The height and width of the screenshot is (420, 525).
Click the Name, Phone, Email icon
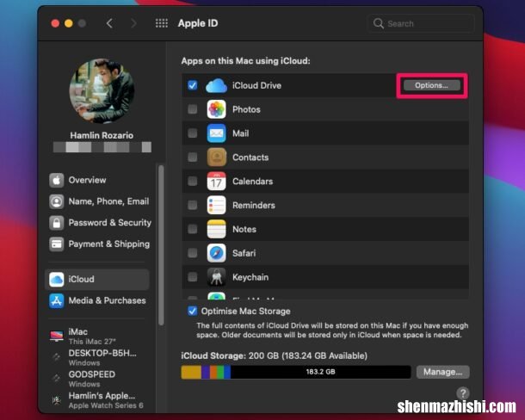(x=57, y=201)
